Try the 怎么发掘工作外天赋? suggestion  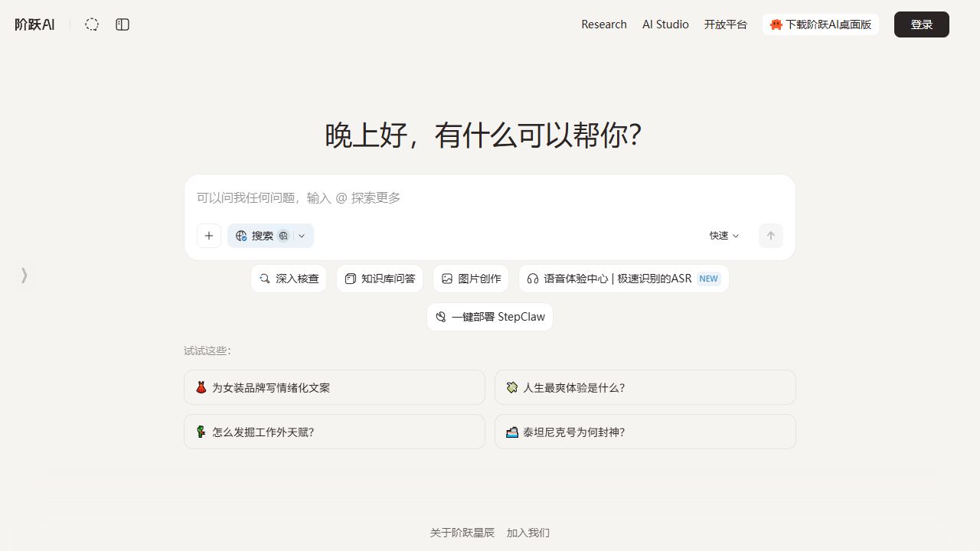[335, 432]
